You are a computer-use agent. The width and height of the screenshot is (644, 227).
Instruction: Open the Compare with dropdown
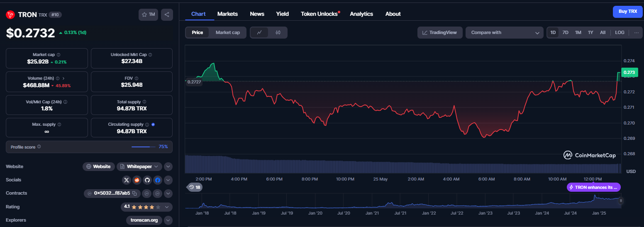click(505, 32)
